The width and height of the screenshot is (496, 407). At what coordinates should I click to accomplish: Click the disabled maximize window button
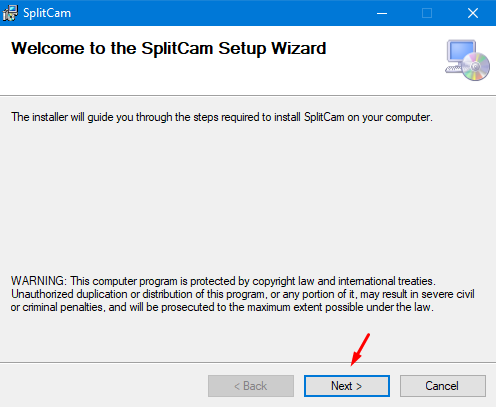click(x=427, y=13)
